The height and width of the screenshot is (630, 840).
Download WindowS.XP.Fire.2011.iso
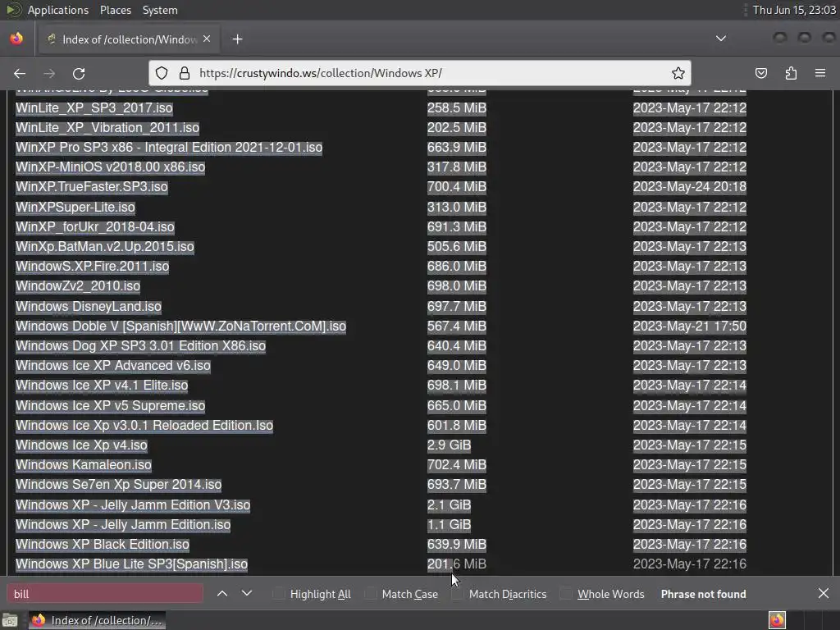(92, 267)
